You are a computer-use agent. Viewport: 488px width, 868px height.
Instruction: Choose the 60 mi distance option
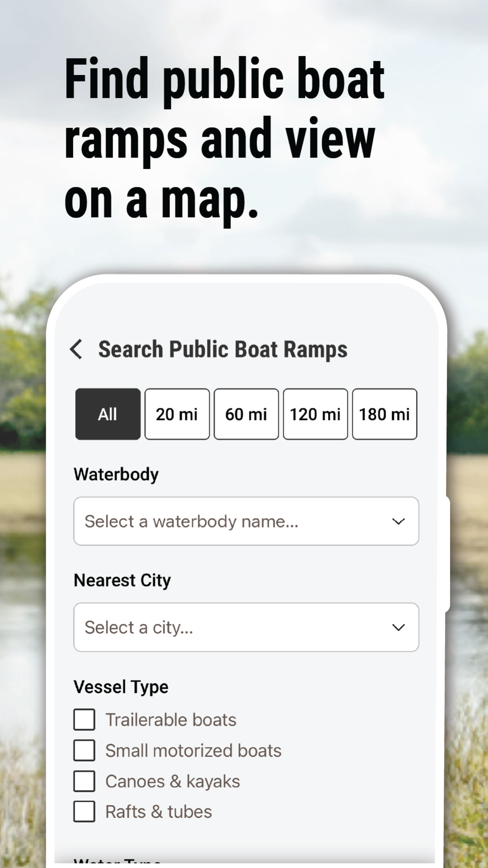[x=246, y=414]
